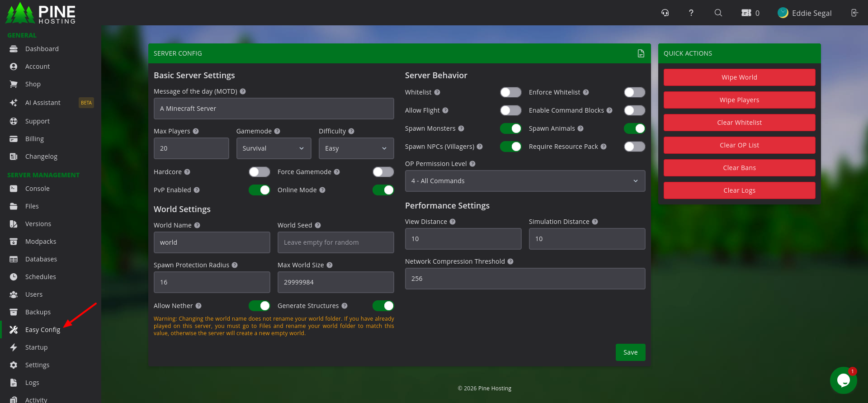The image size is (868, 403).
Task: Click the question mark help icon
Action: coord(691,13)
